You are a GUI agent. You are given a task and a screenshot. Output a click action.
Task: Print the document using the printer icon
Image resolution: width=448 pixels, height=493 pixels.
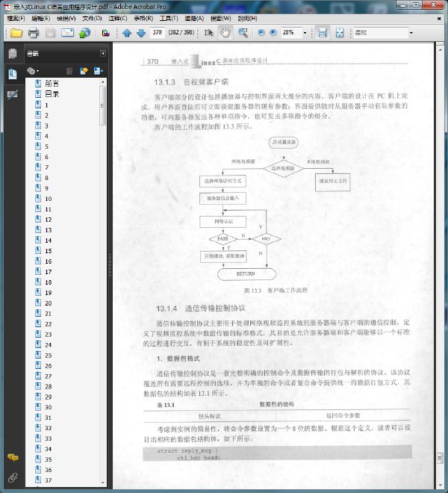[x=34, y=33]
